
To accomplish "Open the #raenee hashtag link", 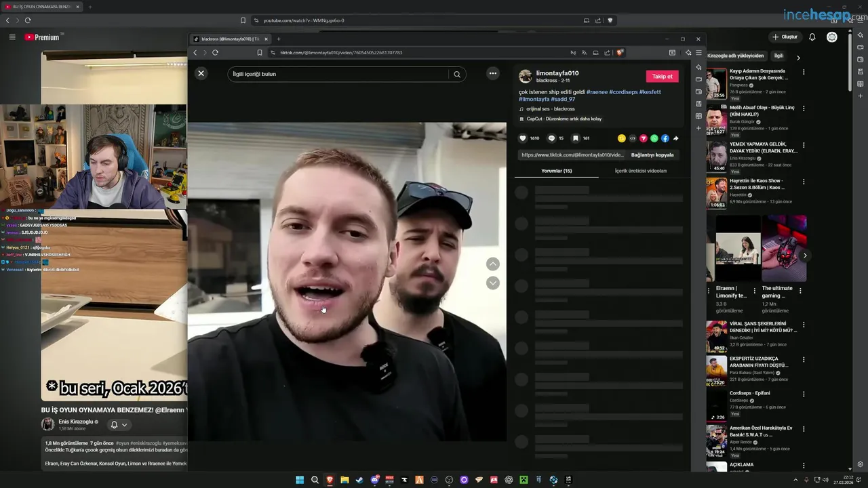I will pos(597,92).
